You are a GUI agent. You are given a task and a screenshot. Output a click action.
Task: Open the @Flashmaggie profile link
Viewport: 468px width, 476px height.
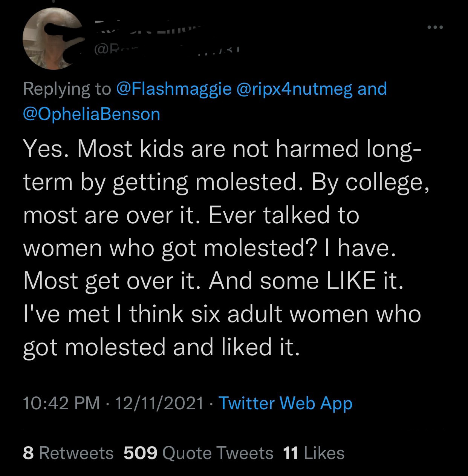[x=174, y=89]
